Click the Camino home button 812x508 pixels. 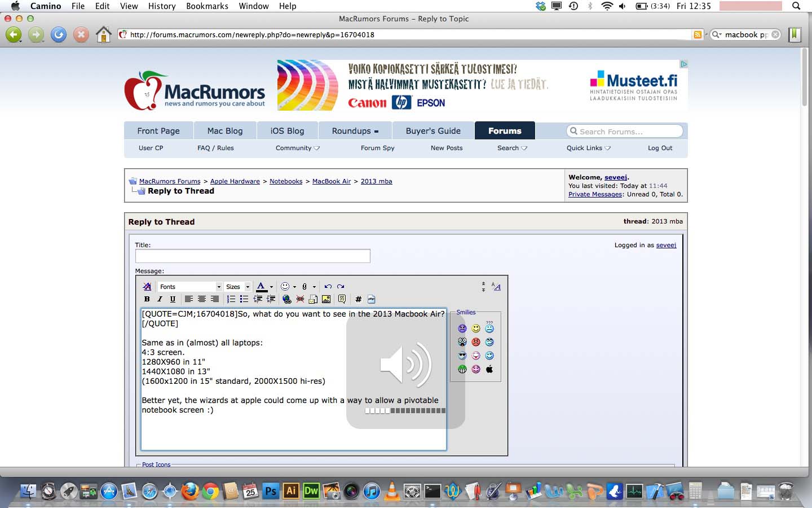[x=103, y=35]
